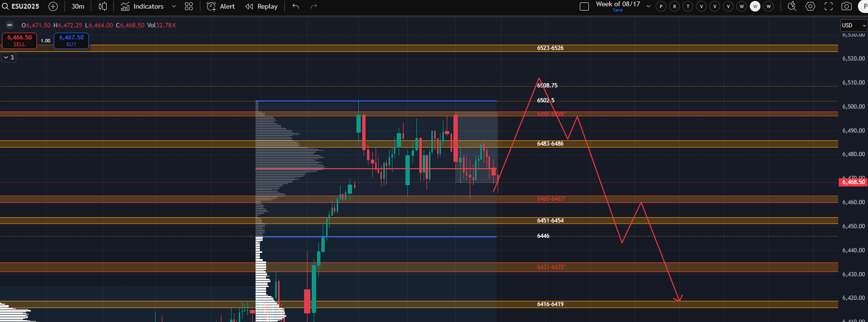Viewport: 868px width, 322px height.
Task: Select the 6483-6486 zone label
Action: (550, 144)
